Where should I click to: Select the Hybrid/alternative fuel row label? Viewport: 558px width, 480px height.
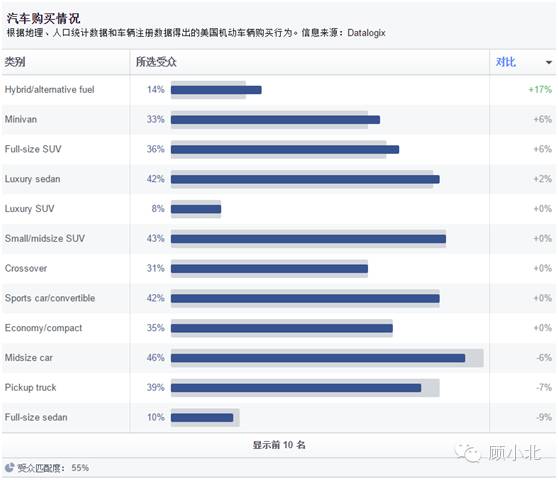[x=49, y=90]
